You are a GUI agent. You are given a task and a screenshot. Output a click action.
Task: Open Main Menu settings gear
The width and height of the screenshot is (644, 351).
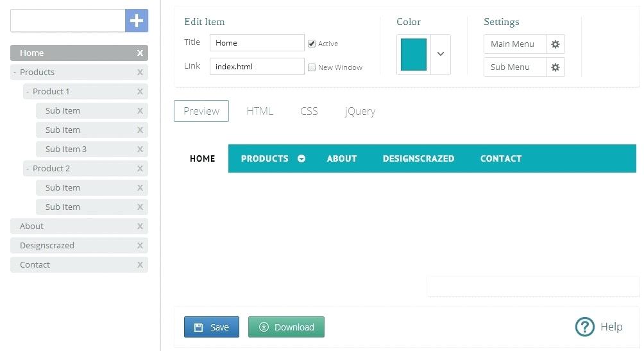click(x=555, y=44)
